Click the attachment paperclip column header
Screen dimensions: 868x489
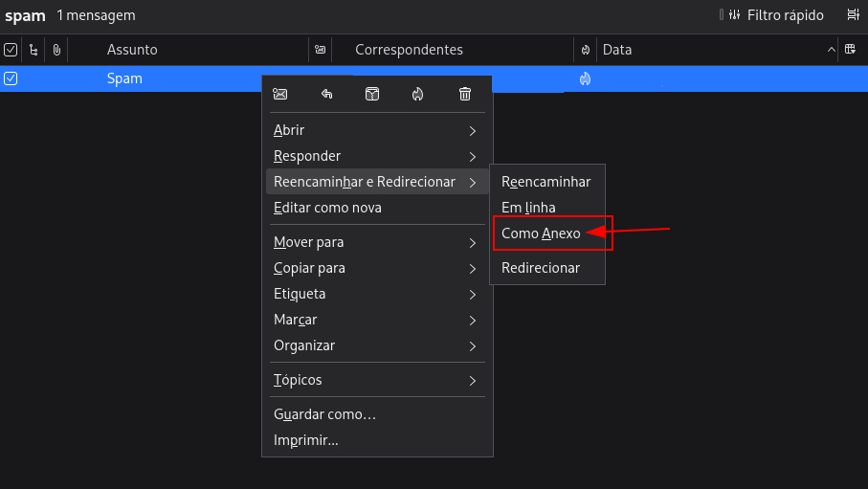[x=56, y=50]
